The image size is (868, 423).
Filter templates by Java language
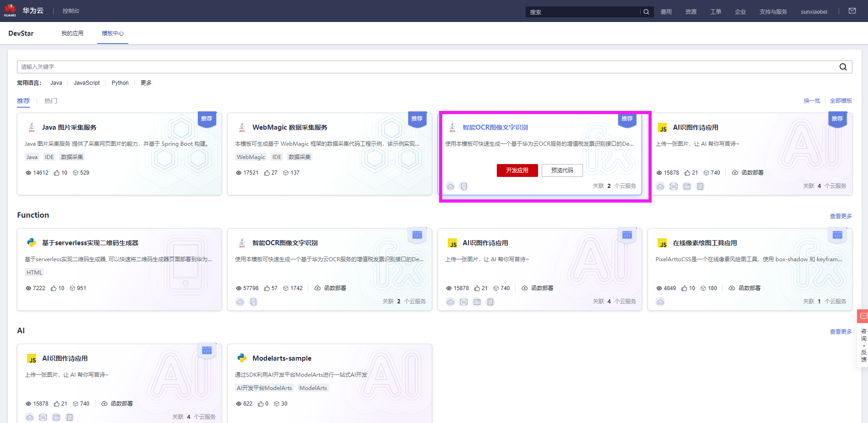56,83
